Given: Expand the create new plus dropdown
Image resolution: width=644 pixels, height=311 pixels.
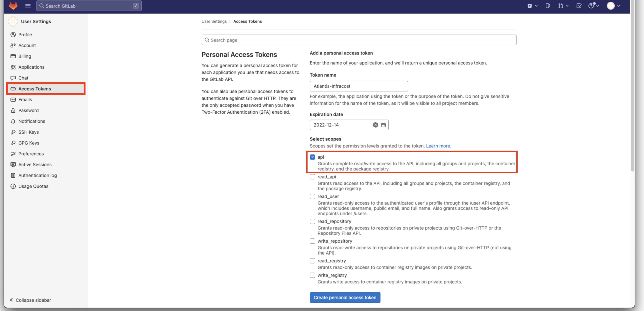Looking at the screenshot, I should (x=532, y=6).
